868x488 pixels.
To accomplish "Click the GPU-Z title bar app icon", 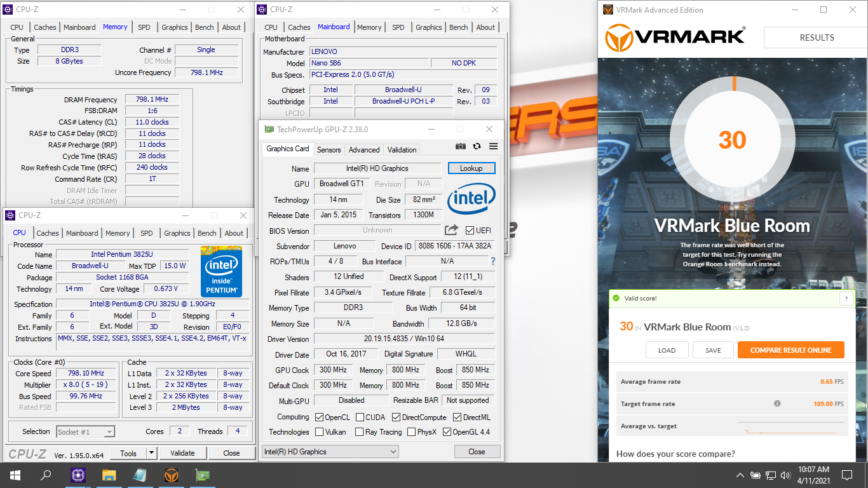I will (269, 129).
